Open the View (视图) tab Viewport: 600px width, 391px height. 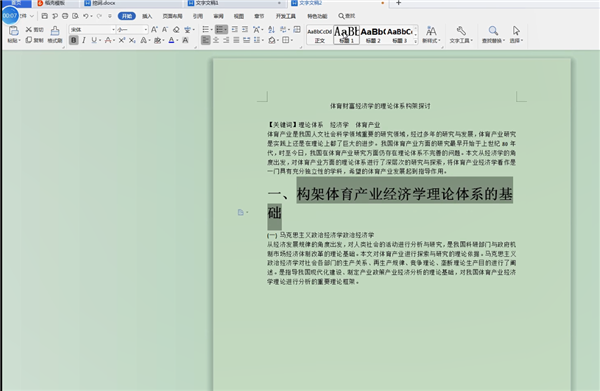click(x=239, y=16)
